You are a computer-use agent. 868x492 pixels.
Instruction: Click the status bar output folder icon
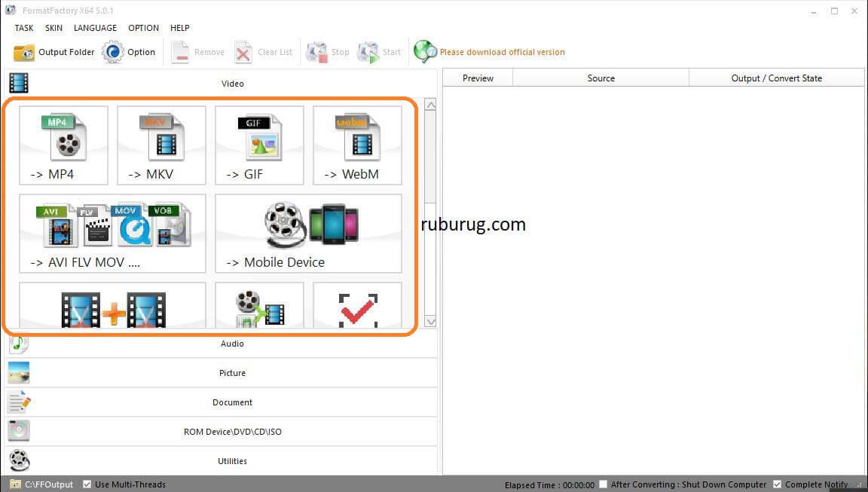[16, 484]
